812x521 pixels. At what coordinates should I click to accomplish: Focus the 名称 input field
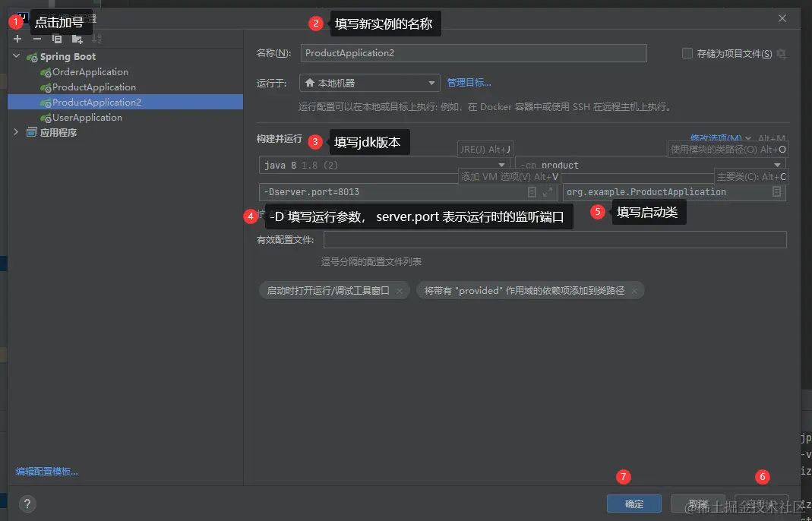tap(473, 53)
